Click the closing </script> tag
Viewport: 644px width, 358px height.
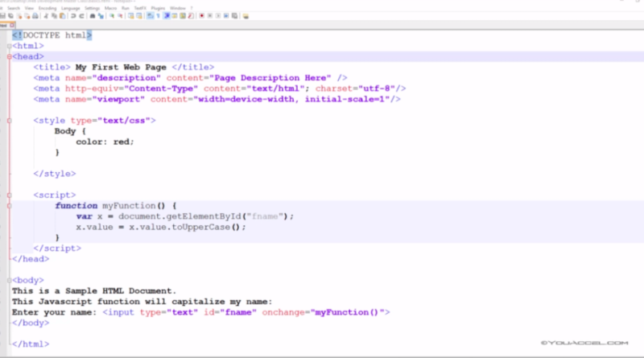(x=57, y=249)
